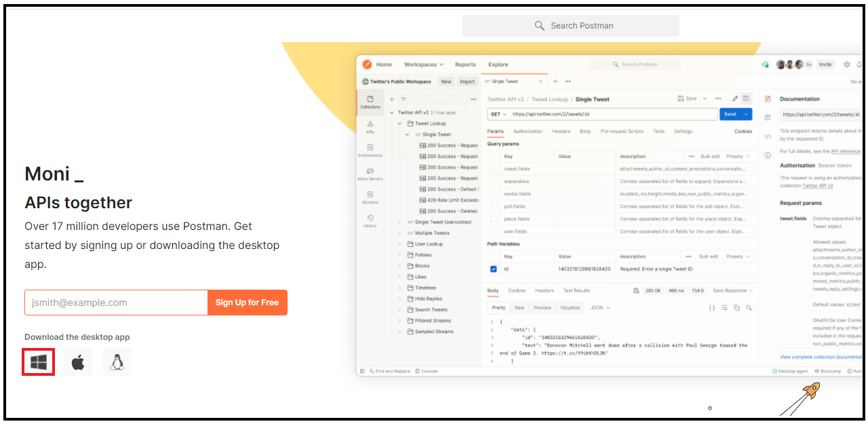Open the API reference link
This screenshot has height=426, width=868.
(846, 151)
